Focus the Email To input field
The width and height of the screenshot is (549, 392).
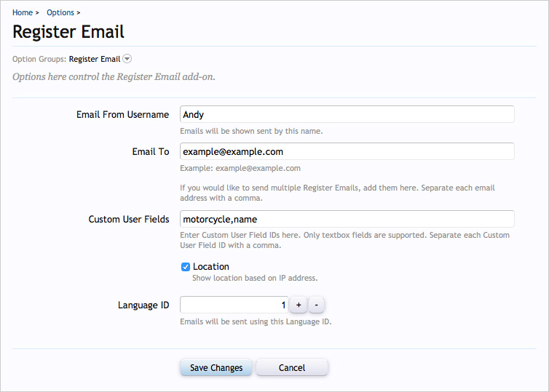point(347,151)
